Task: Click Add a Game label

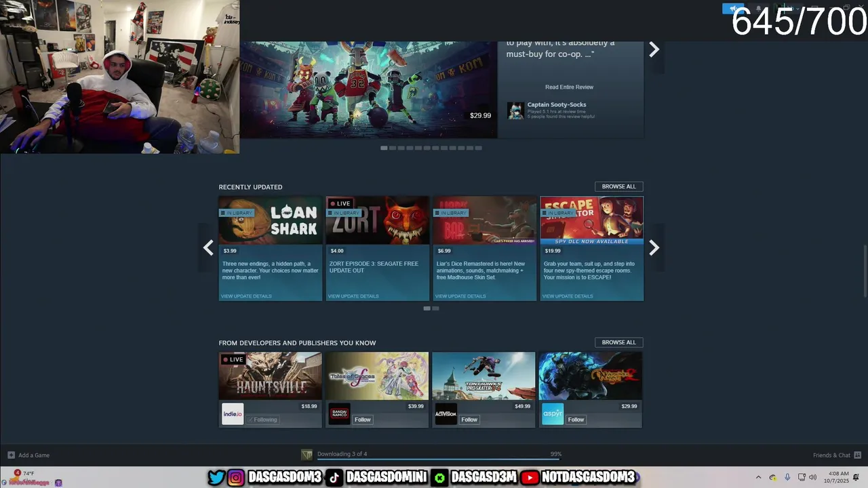Action: (x=34, y=455)
